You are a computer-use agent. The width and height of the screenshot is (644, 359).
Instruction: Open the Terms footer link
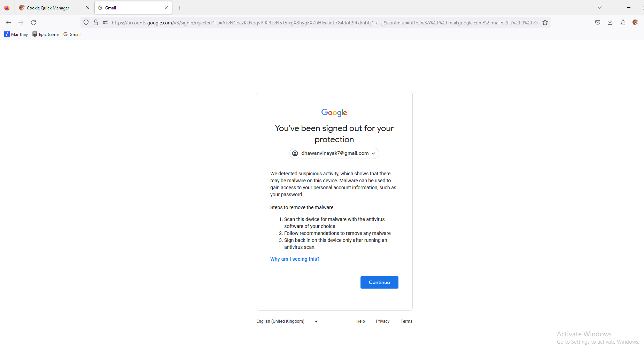coord(406,321)
